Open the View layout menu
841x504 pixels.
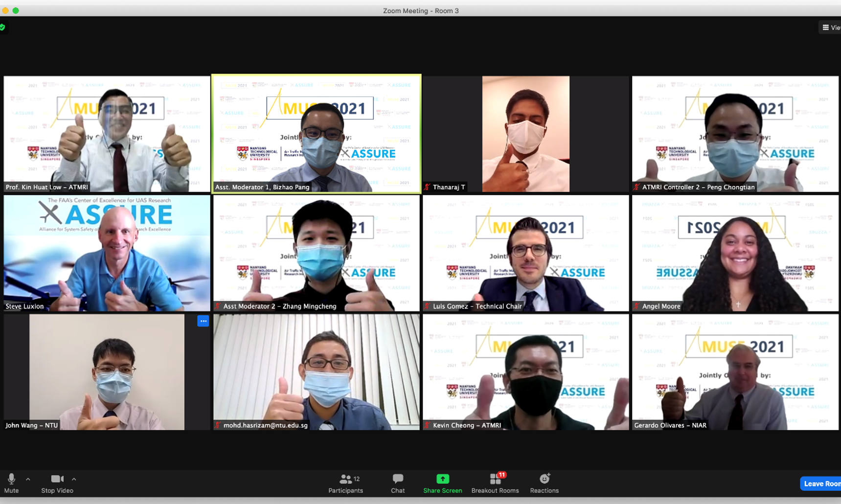(830, 27)
